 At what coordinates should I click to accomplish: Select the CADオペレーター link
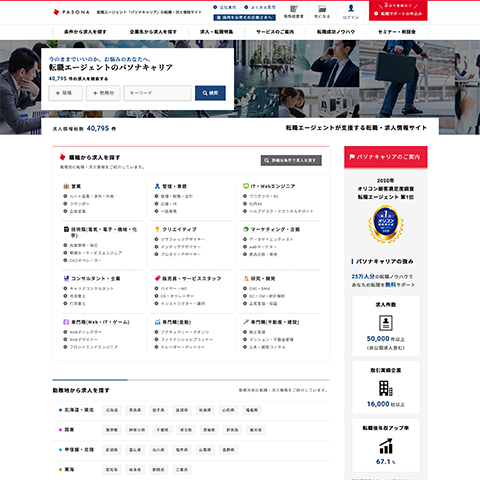[85, 260]
